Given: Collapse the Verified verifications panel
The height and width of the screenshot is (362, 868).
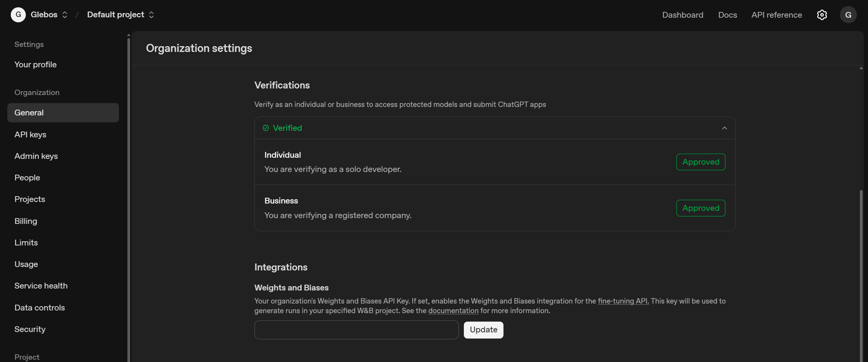Looking at the screenshot, I should pos(724,128).
